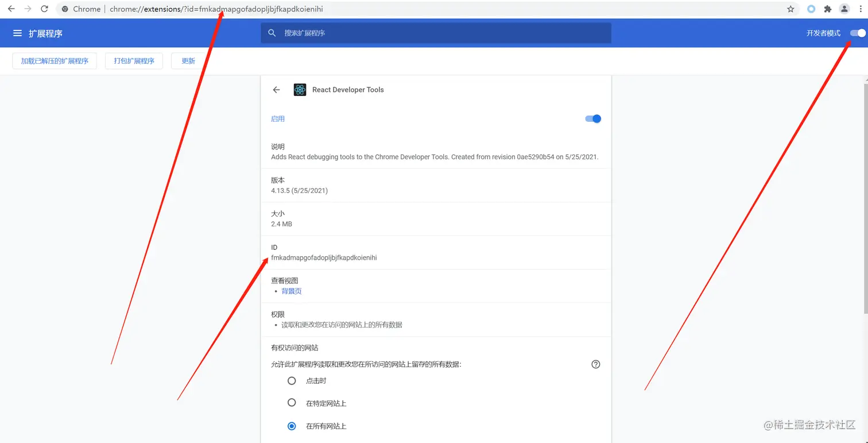
Task: Click the permission text 读取和更改您在访问的网站上的所有数据
Action: [x=342, y=325]
